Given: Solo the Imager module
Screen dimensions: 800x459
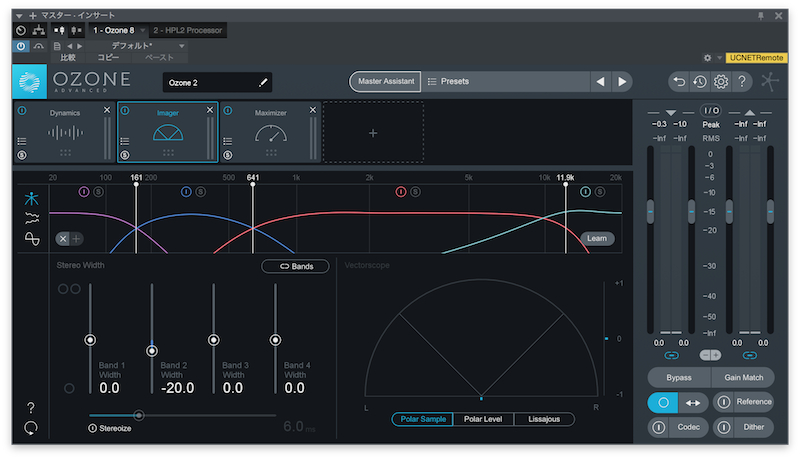Looking at the screenshot, I should 125,155.
